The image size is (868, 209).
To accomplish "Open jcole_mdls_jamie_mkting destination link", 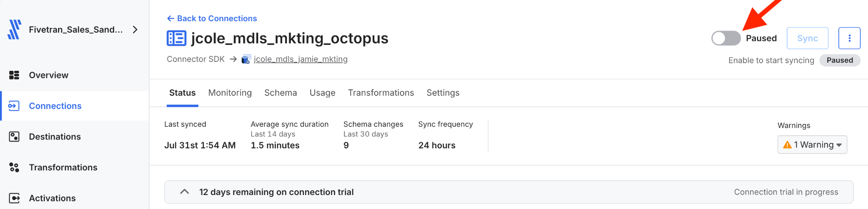I will [300, 59].
